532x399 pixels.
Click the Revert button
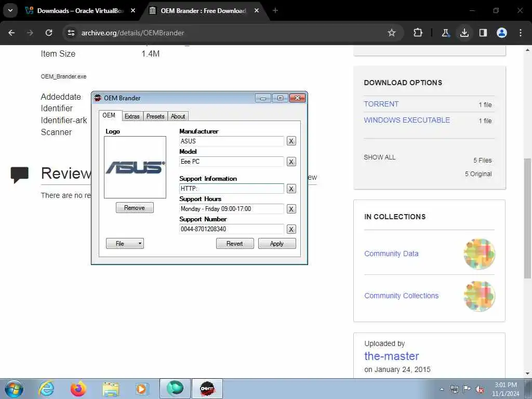click(235, 244)
